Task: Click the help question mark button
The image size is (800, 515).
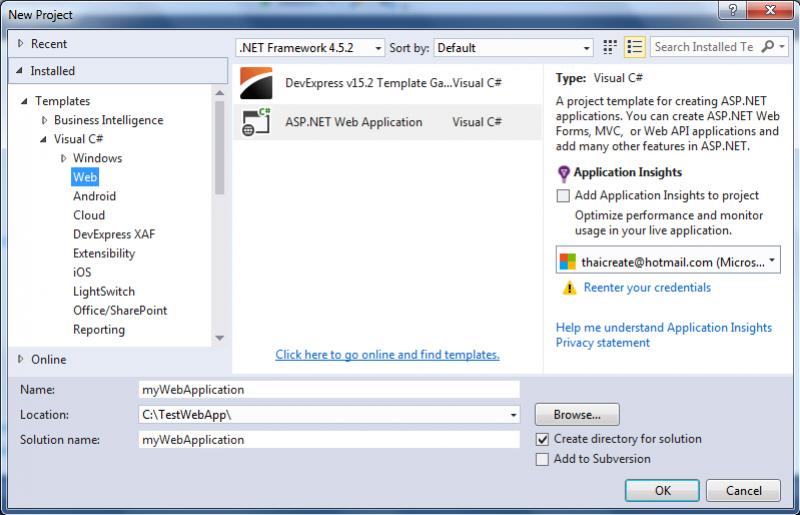Action: 732,10
